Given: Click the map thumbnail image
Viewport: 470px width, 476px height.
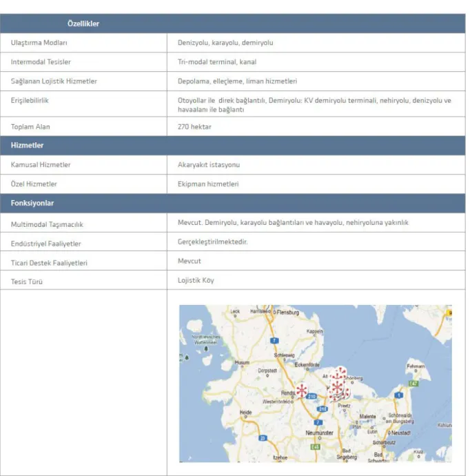Looking at the screenshot, I should point(316,384).
